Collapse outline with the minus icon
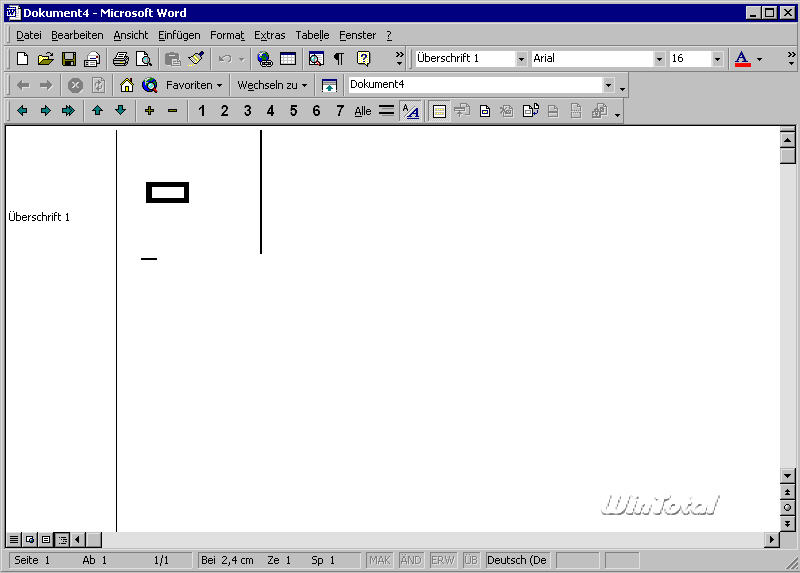 pyautogui.click(x=172, y=110)
